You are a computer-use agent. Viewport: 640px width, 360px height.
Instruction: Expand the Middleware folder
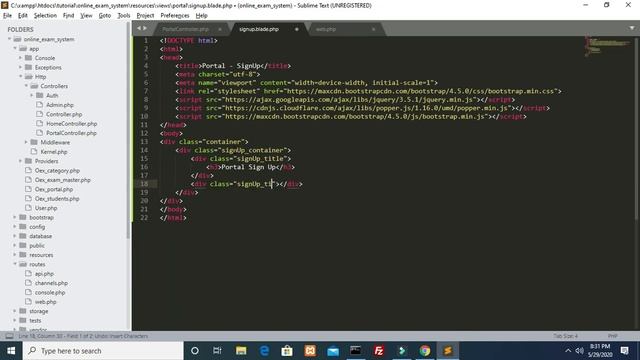coord(26,142)
